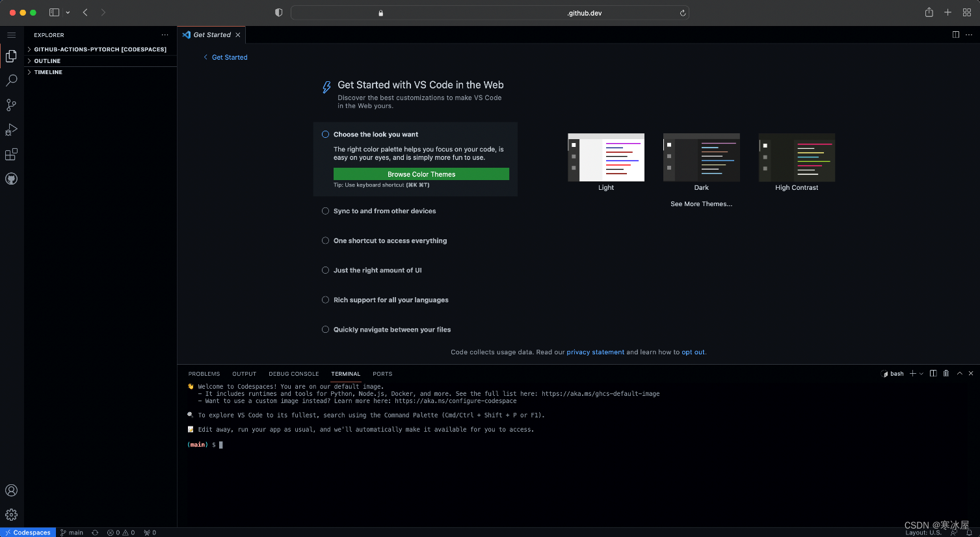The image size is (980, 537).
Task: Expand the TIMELINE section
Action: [101, 72]
